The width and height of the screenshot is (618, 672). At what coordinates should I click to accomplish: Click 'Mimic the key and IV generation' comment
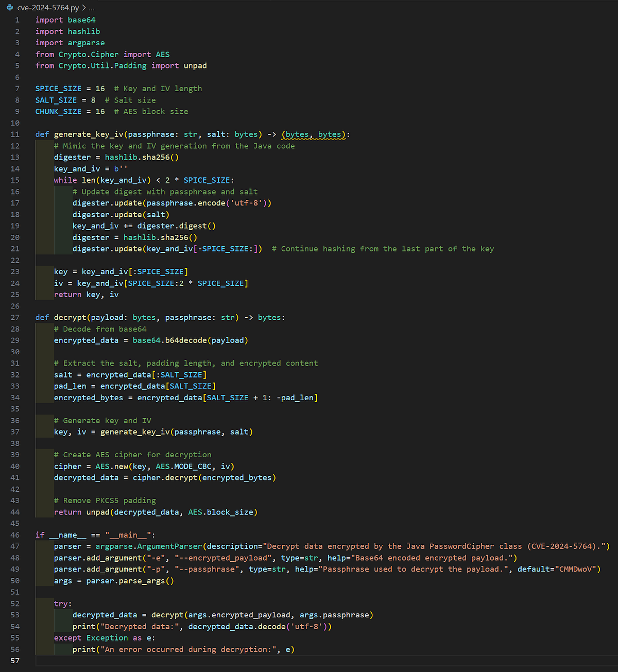point(174,146)
